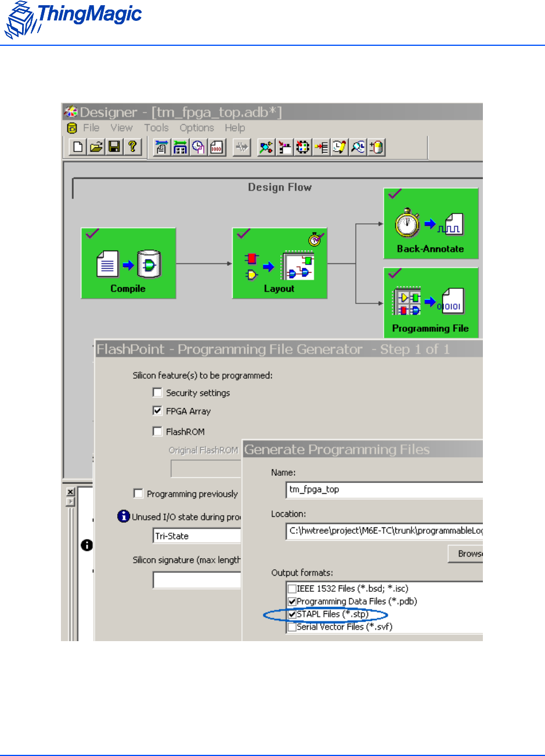This screenshot has height=756, width=545.
Task: Open the NetlistViewer toolbar icon
Action: [266, 147]
